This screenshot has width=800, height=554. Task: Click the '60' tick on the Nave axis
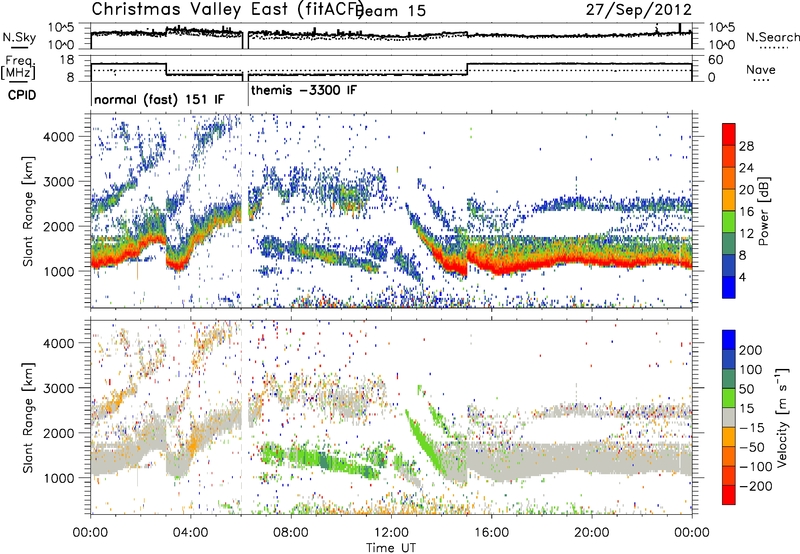pos(716,60)
